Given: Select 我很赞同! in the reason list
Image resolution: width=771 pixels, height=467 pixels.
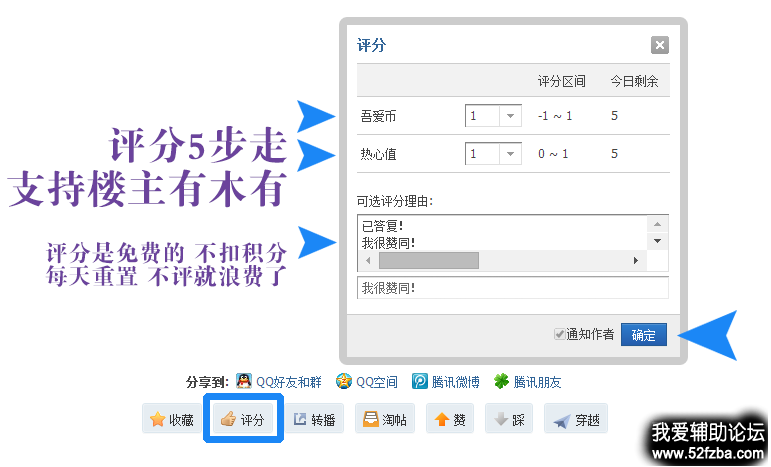Looking at the screenshot, I should click(x=388, y=243).
